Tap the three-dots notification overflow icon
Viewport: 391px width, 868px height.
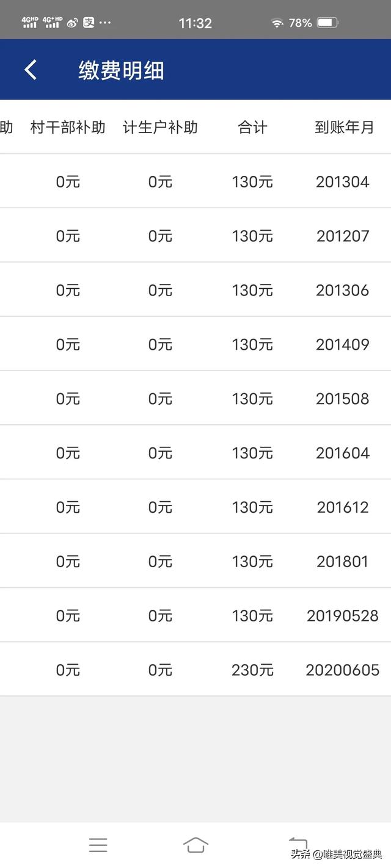pyautogui.click(x=105, y=23)
